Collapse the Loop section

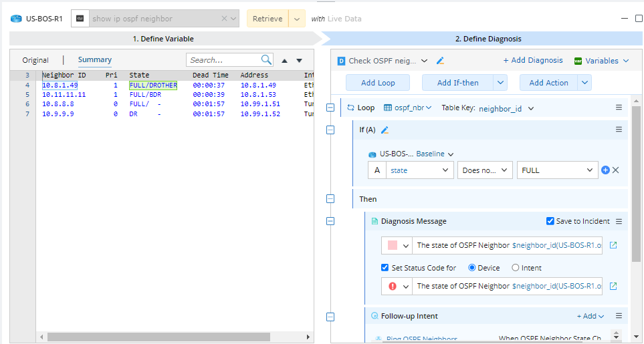tap(330, 108)
